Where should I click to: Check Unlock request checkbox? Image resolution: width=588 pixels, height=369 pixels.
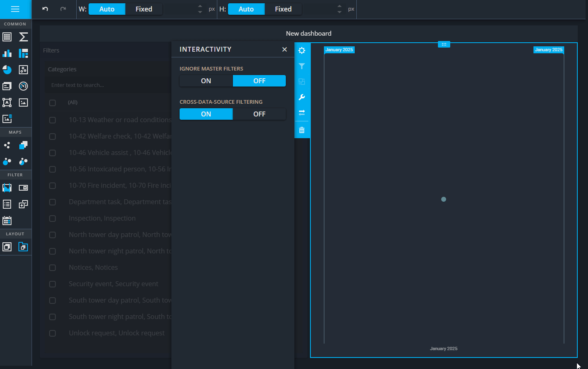click(52, 333)
